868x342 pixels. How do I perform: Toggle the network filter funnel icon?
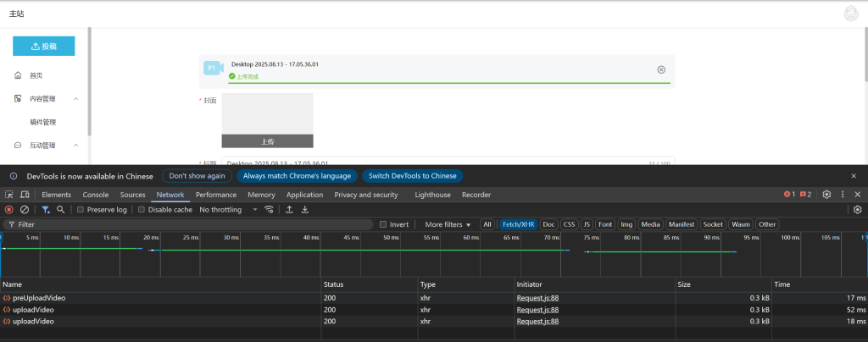(46, 209)
